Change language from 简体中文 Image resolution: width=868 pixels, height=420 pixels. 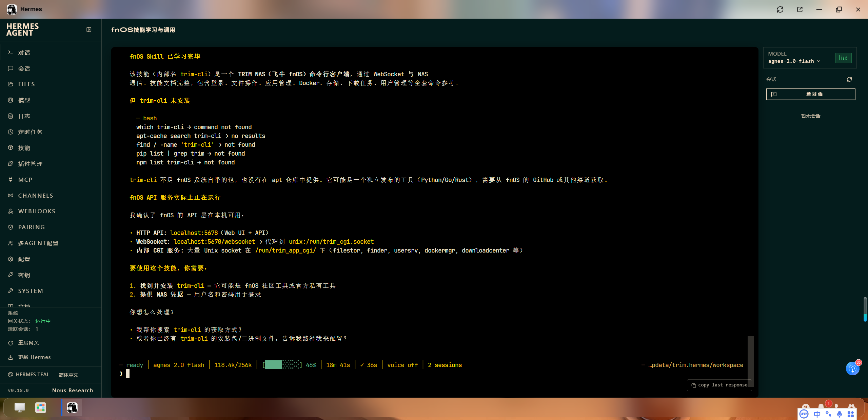(68, 375)
